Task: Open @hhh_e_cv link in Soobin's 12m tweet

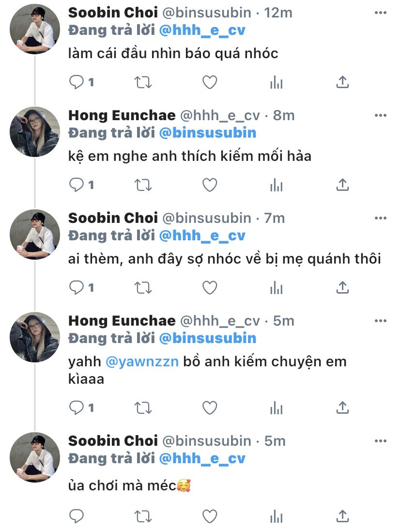Action: [x=202, y=30]
